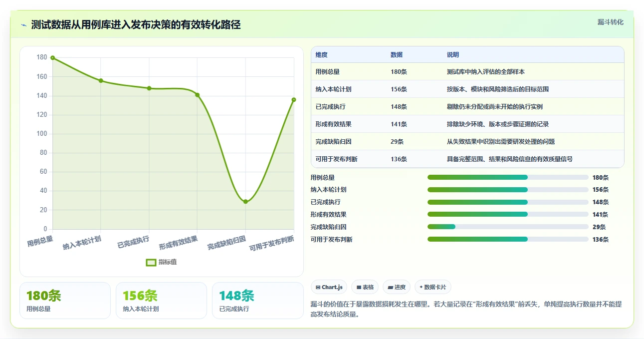
Task: Click the chart point at 用例总量
Action: pos(52,58)
